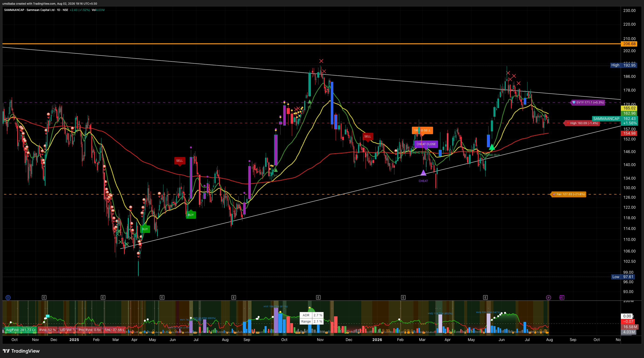Screen dimensions: 644x358
Task: Click the 230.00 price axis label
Action: tap(629, 10)
